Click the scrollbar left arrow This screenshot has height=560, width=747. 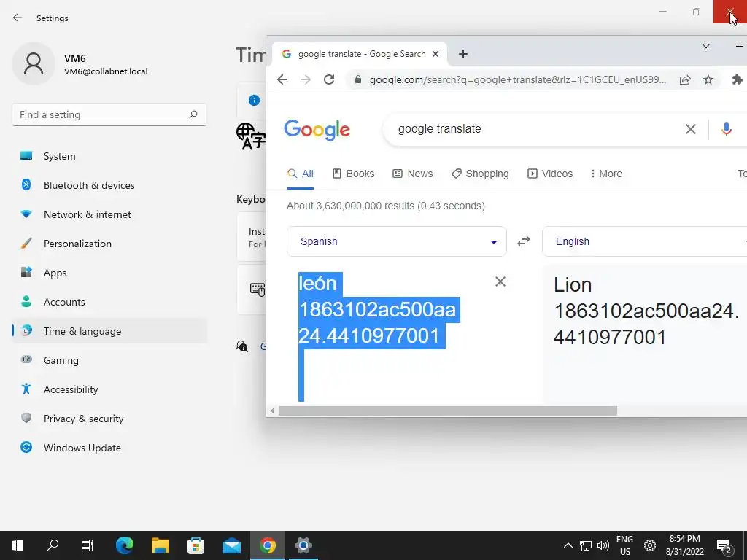(272, 411)
